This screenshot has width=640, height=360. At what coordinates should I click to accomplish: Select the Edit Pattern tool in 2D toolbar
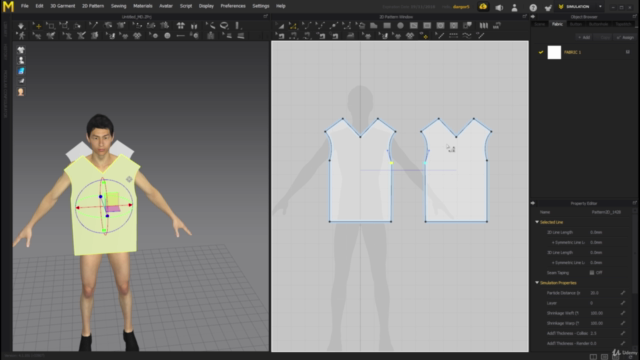tap(280, 26)
